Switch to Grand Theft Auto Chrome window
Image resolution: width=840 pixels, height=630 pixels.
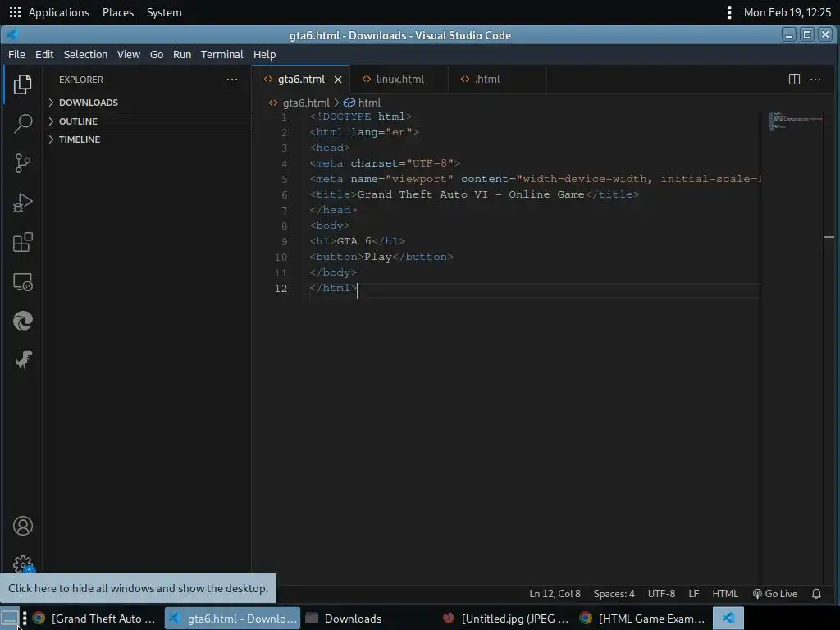[x=94, y=619]
